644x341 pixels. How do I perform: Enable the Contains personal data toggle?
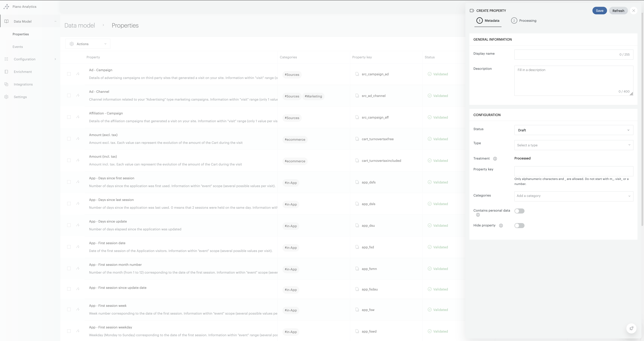(519, 211)
